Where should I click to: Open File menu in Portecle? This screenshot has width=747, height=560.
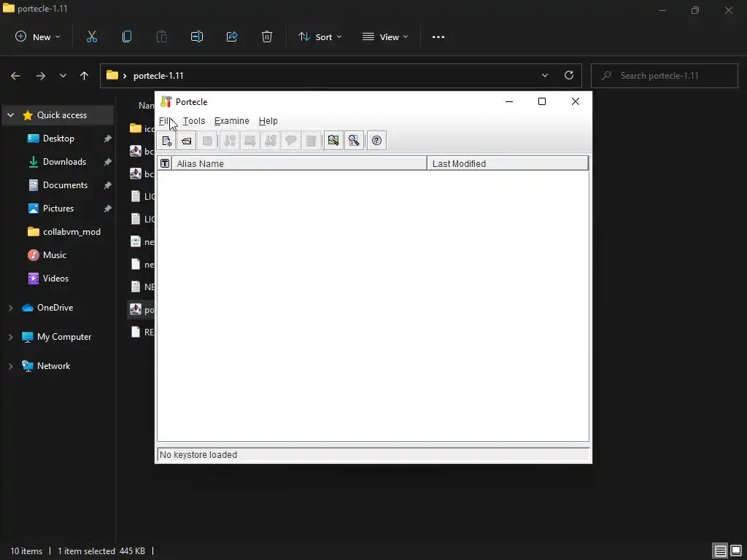pyautogui.click(x=165, y=121)
